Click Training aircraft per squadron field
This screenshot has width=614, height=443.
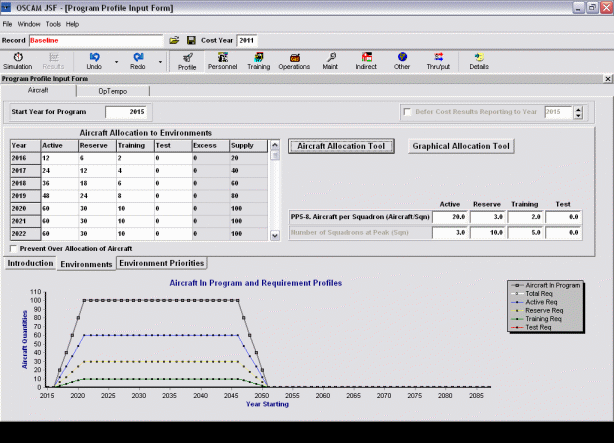tap(525, 217)
